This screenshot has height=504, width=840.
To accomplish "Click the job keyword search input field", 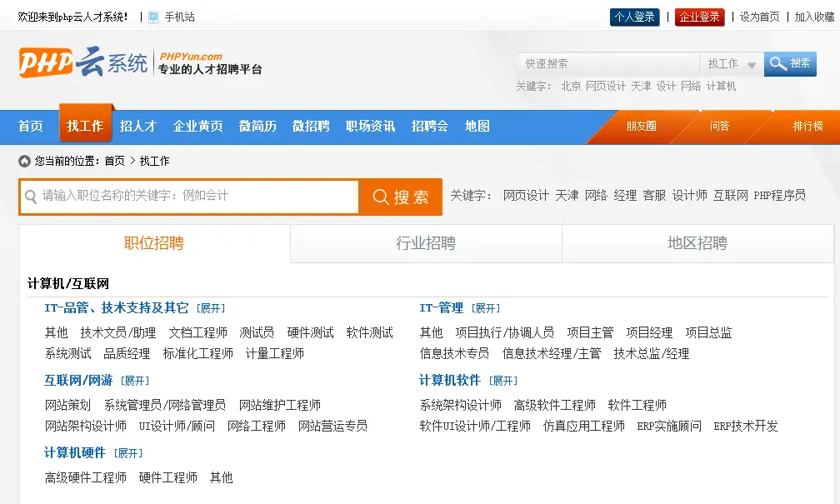I will (x=196, y=197).
